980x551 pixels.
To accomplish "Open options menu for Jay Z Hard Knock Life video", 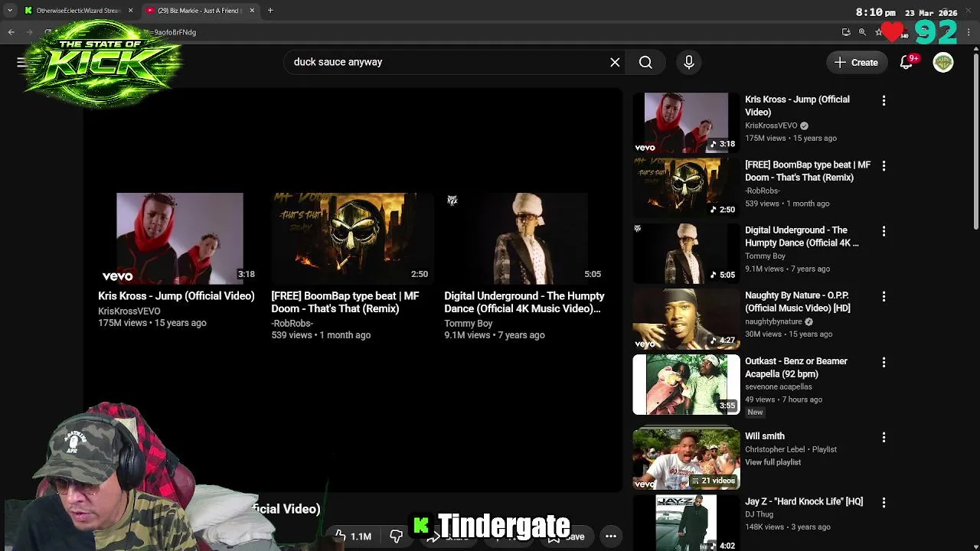I will tap(884, 503).
